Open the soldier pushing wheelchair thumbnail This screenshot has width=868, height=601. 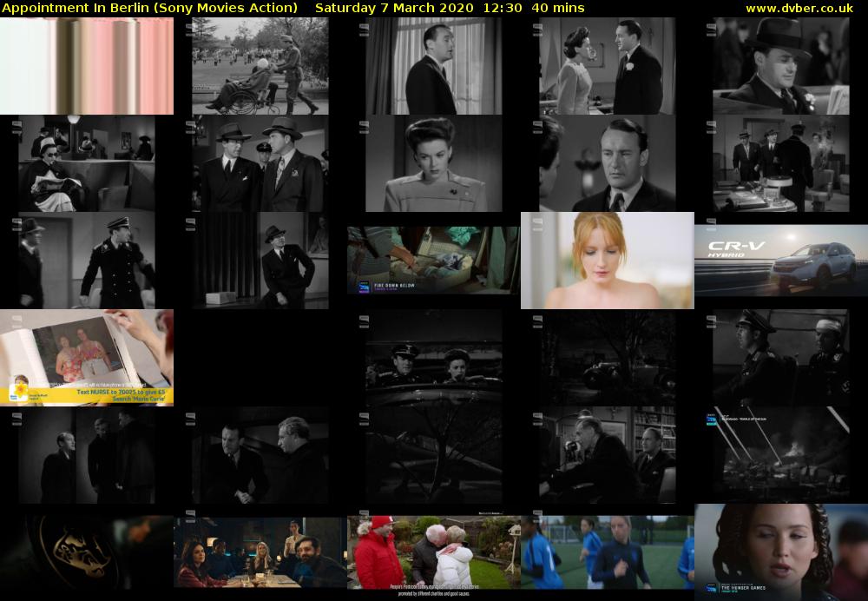point(260,65)
